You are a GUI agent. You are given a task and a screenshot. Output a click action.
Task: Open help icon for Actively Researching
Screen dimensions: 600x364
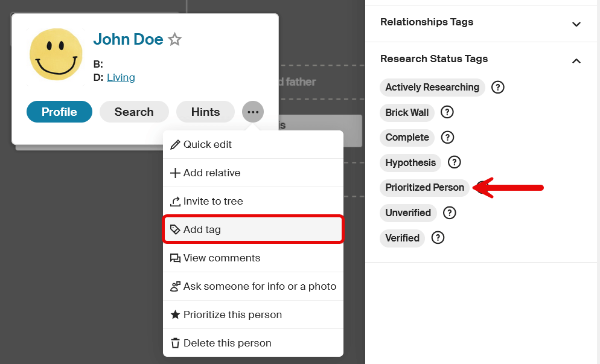coord(497,88)
